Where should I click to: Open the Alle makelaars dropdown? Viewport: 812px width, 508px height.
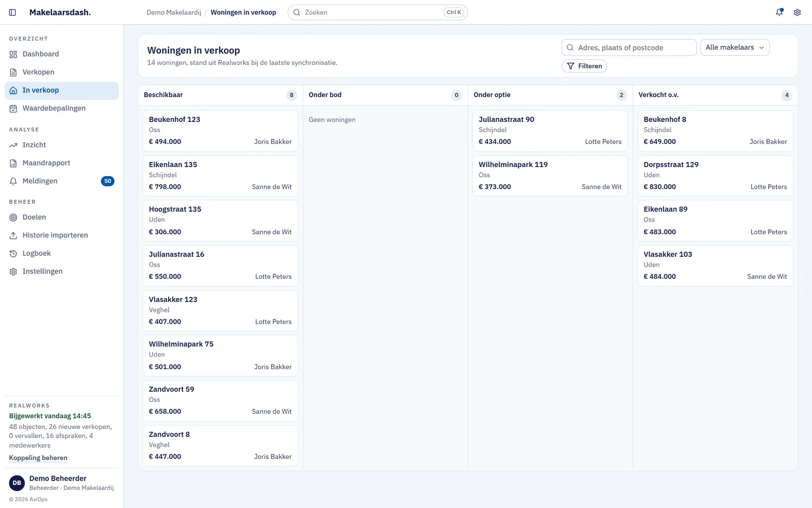click(735, 47)
